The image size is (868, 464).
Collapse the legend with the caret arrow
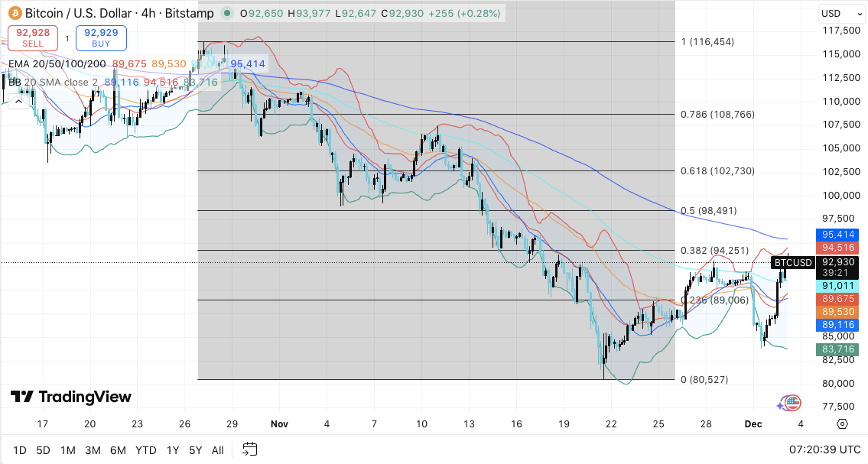18,100
